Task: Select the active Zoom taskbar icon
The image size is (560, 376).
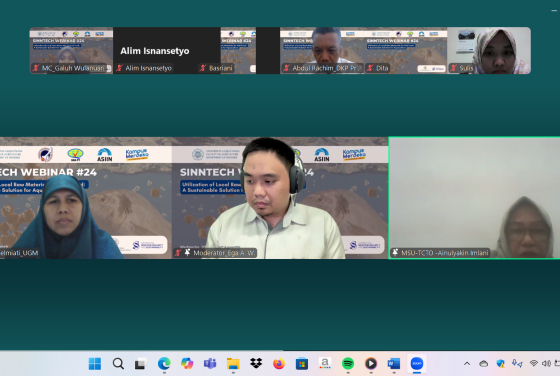Action: (x=417, y=364)
